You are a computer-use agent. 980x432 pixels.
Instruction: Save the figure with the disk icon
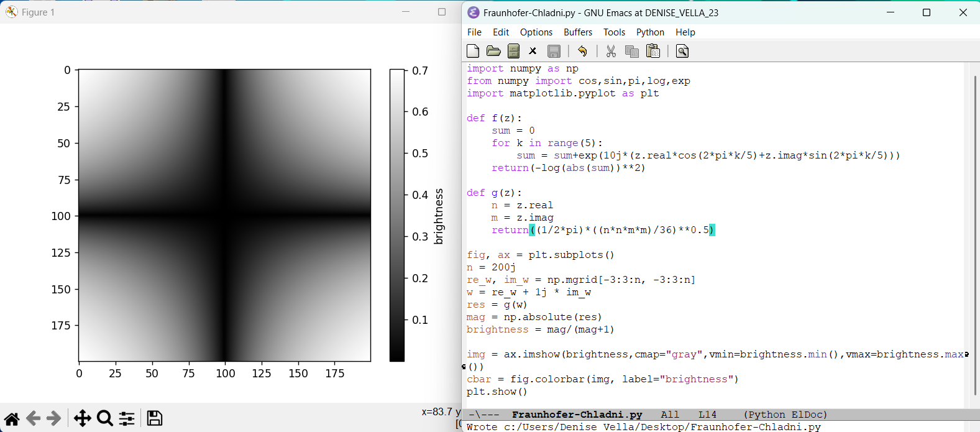pyautogui.click(x=155, y=418)
